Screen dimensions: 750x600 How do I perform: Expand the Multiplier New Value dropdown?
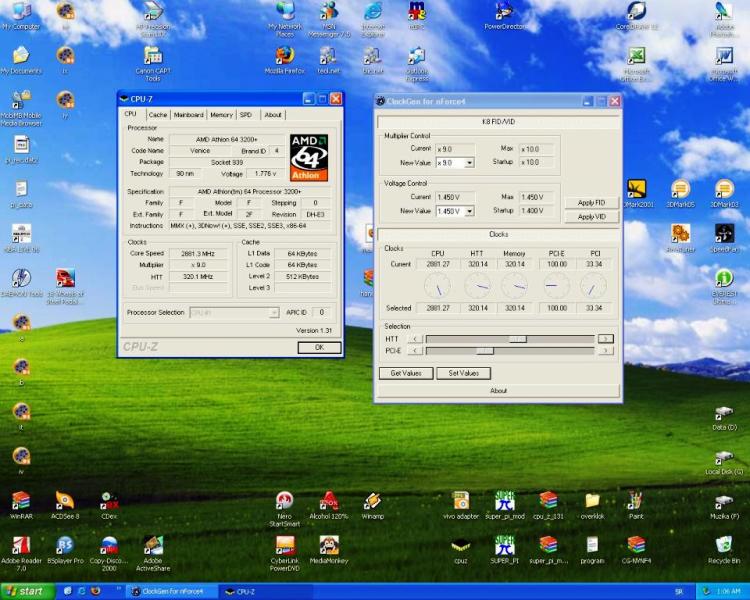coord(468,162)
